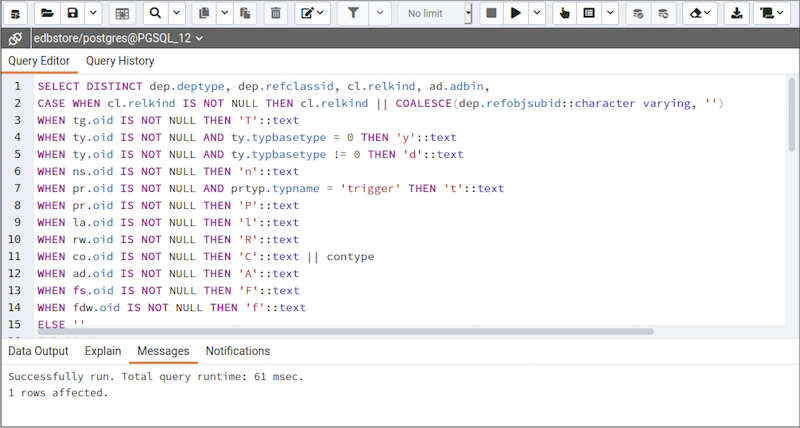Expand the find options dropdown arrow
Viewport: 800px width, 428px height.
point(177,14)
